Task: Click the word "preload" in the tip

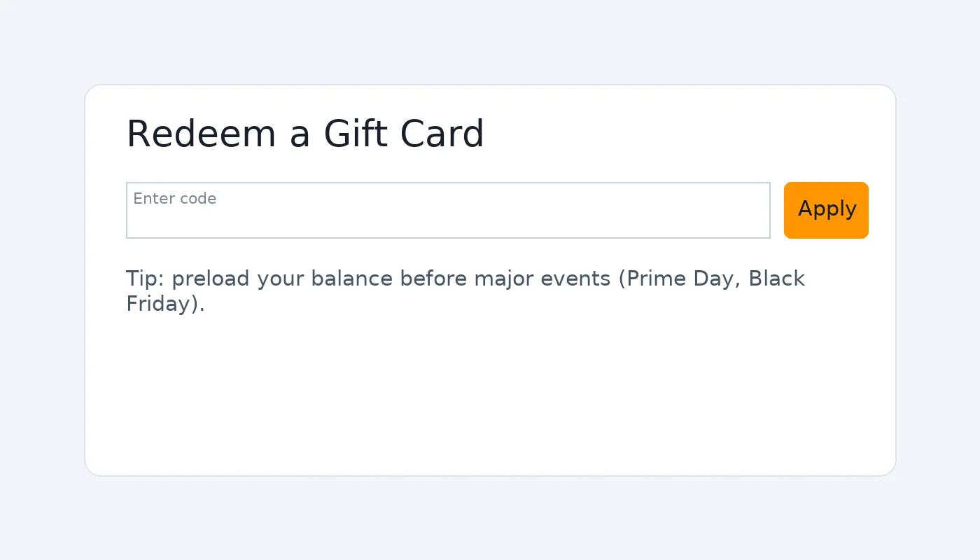Action: (210, 279)
